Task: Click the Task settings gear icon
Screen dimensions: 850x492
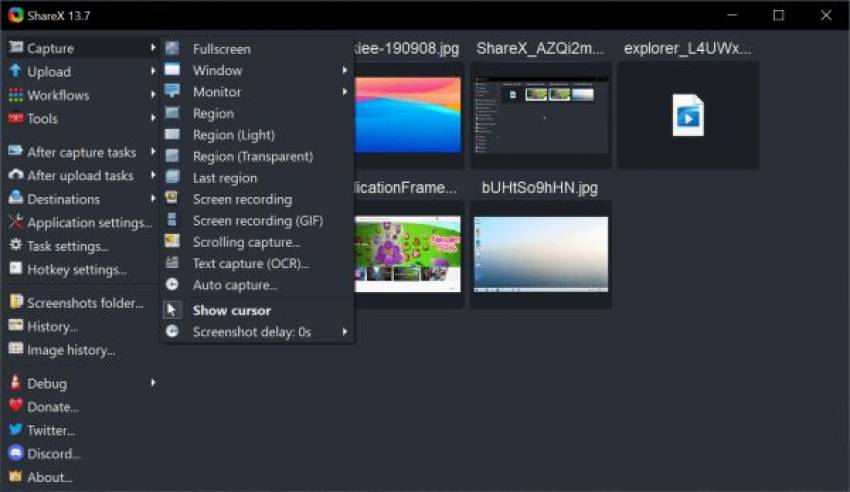Action: 16,245
